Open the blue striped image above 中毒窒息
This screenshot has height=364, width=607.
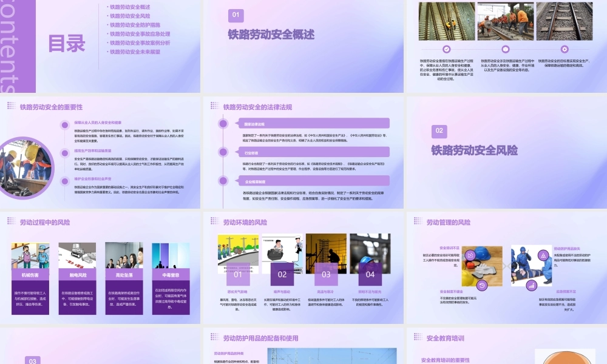coord(171,255)
